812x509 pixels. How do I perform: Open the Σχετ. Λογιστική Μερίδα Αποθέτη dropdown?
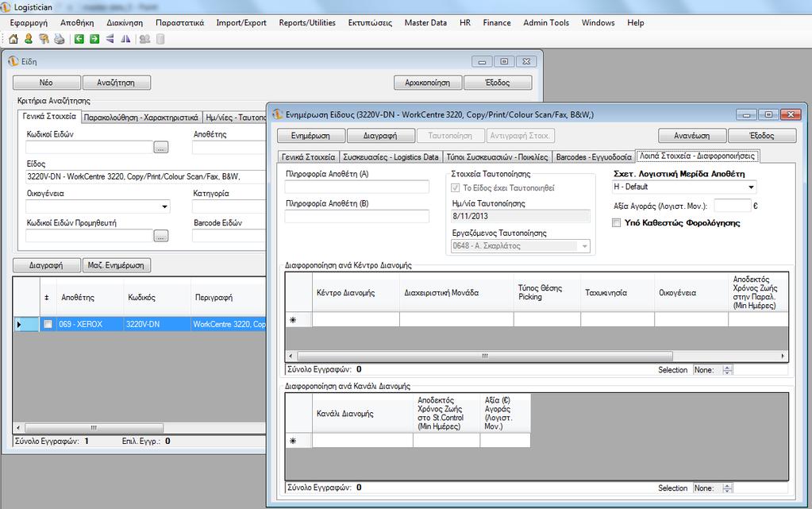pos(751,187)
